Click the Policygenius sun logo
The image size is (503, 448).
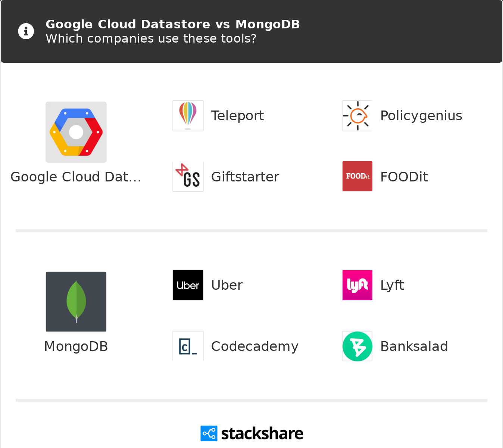357,116
